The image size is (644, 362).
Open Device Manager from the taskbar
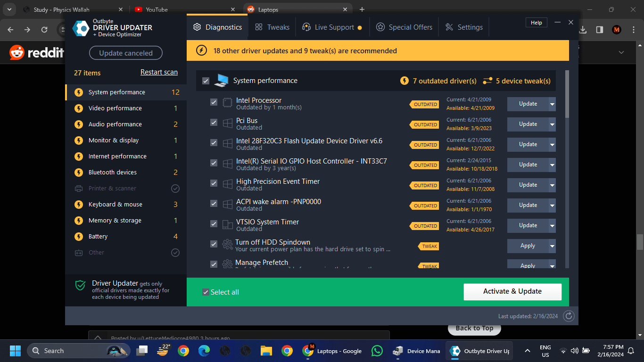coord(417,351)
